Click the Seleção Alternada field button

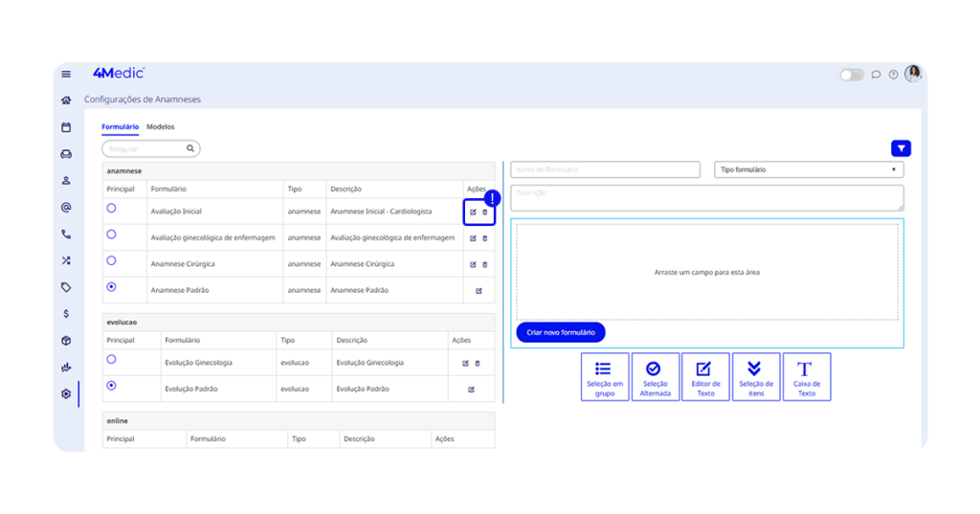pyautogui.click(x=655, y=376)
